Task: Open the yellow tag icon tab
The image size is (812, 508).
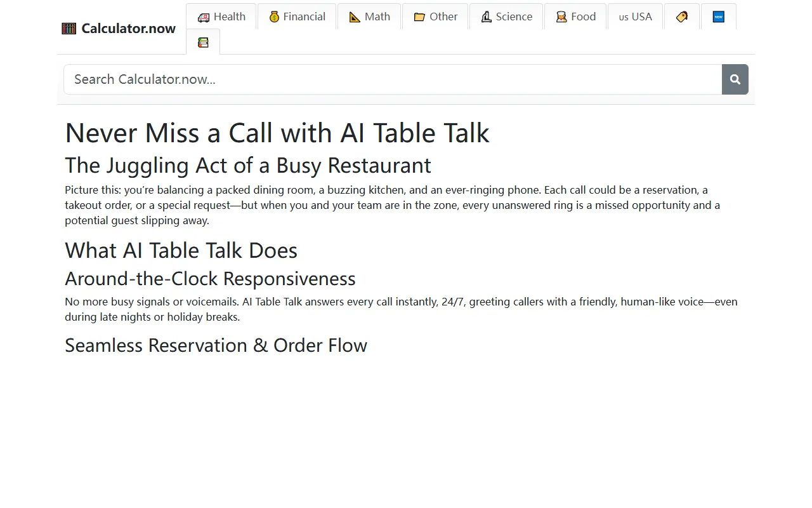Action: coord(681,17)
